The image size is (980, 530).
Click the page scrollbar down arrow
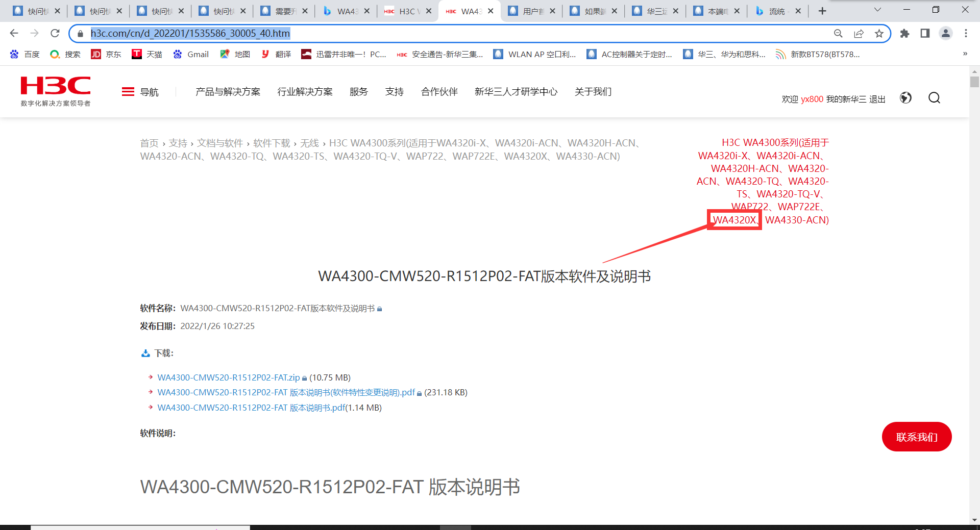[974, 520]
